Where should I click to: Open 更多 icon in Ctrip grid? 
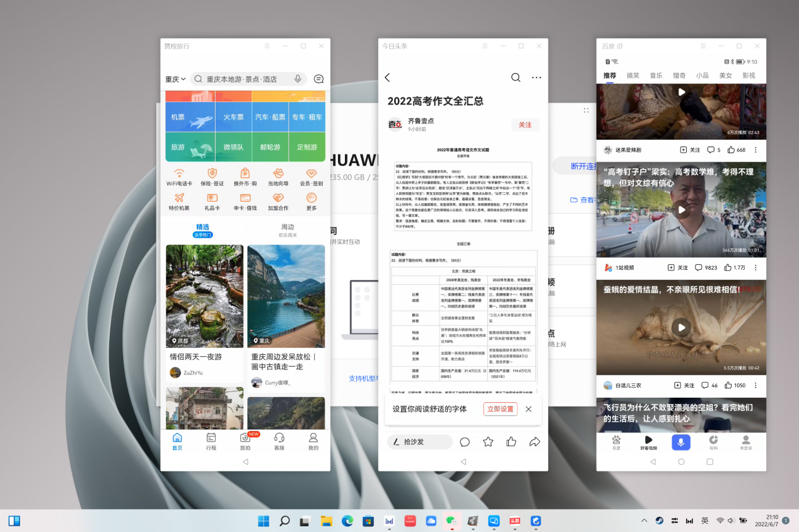pos(311,202)
